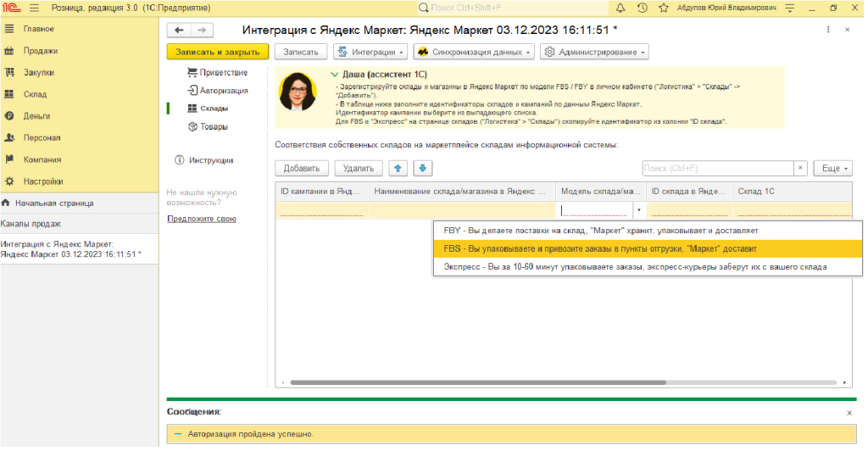Click ID склада в Яндекс column header
The width and height of the screenshot is (868, 451).
tap(689, 192)
